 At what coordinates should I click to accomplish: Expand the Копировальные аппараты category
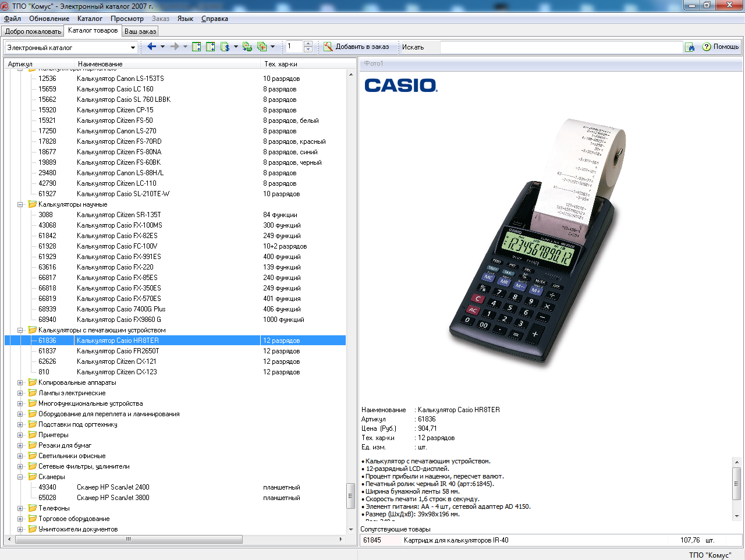pyautogui.click(x=20, y=382)
